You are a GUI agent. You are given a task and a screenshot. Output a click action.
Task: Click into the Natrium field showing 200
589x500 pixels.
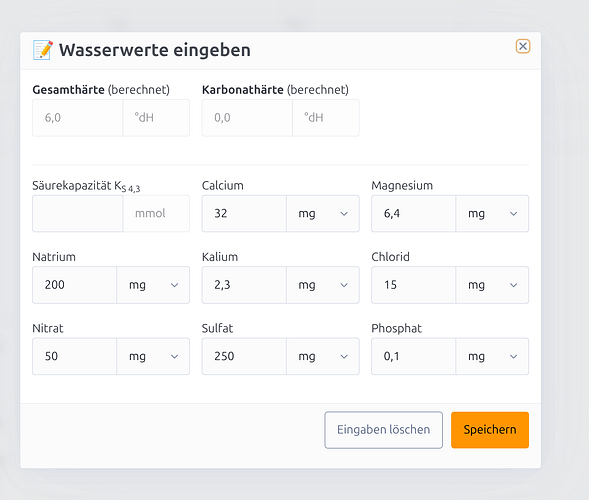75,285
